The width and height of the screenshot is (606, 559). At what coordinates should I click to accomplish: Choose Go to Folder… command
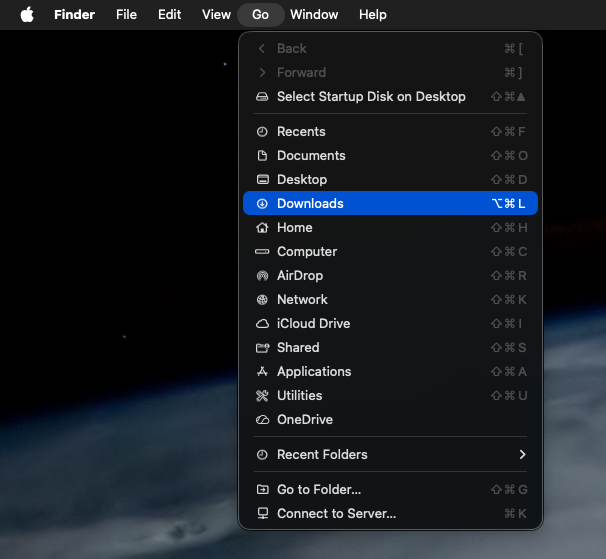390,490
